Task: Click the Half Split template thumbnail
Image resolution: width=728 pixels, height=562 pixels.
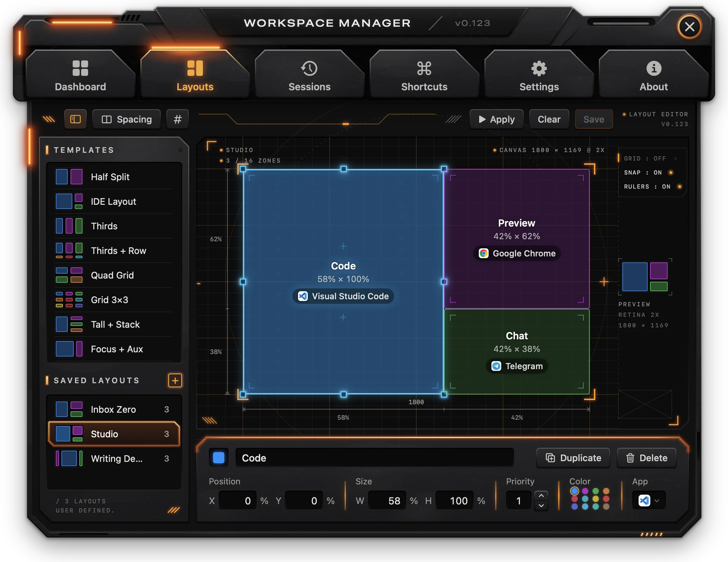Action: coord(69,177)
